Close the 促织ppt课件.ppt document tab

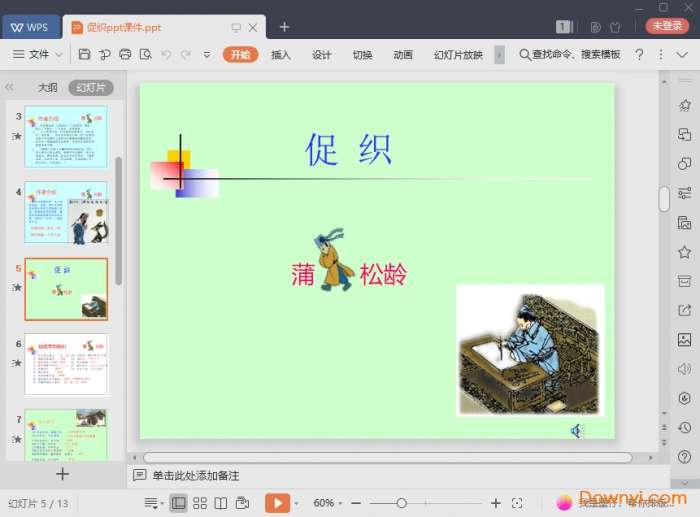tap(253, 28)
